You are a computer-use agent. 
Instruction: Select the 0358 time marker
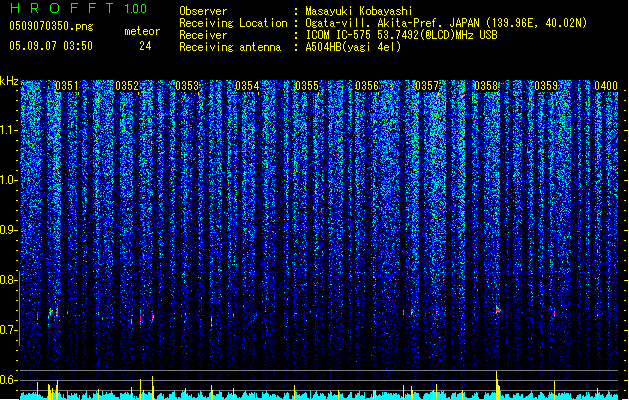click(x=486, y=86)
